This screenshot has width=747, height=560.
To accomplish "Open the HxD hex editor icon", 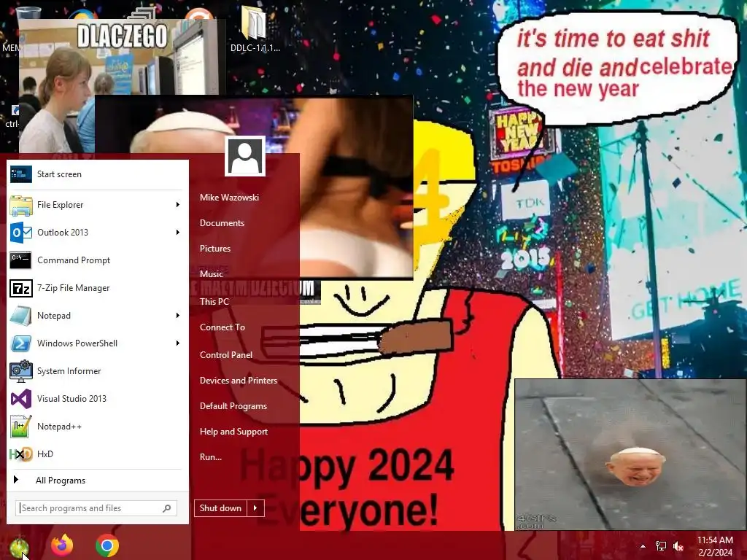I will click(x=21, y=454).
